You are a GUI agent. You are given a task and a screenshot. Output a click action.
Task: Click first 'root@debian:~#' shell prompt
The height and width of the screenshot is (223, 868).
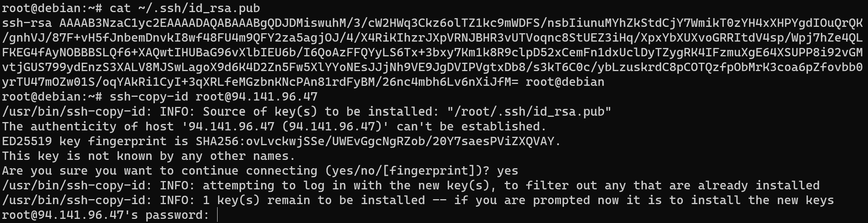52,8
